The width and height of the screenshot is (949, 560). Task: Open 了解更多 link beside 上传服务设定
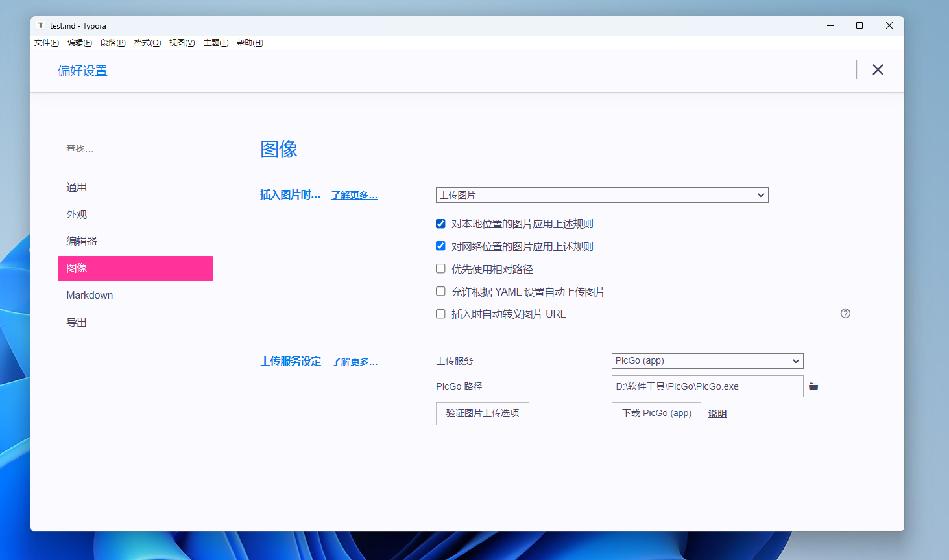tap(355, 362)
